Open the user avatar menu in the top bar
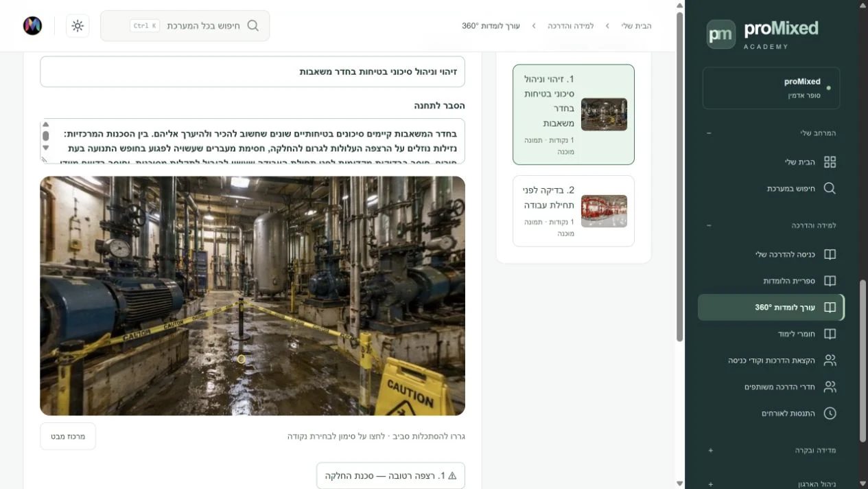This screenshot has width=868, height=489. pyautogui.click(x=32, y=25)
